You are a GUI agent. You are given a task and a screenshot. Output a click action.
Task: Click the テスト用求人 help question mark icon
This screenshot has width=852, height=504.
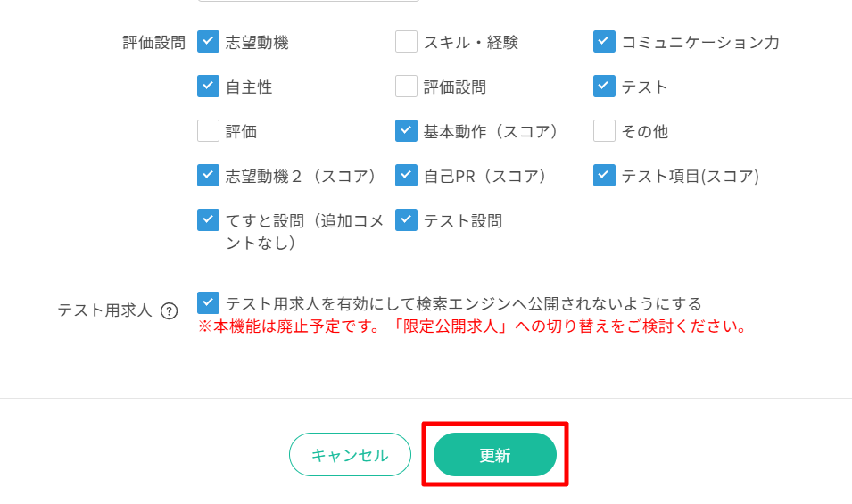(x=169, y=311)
